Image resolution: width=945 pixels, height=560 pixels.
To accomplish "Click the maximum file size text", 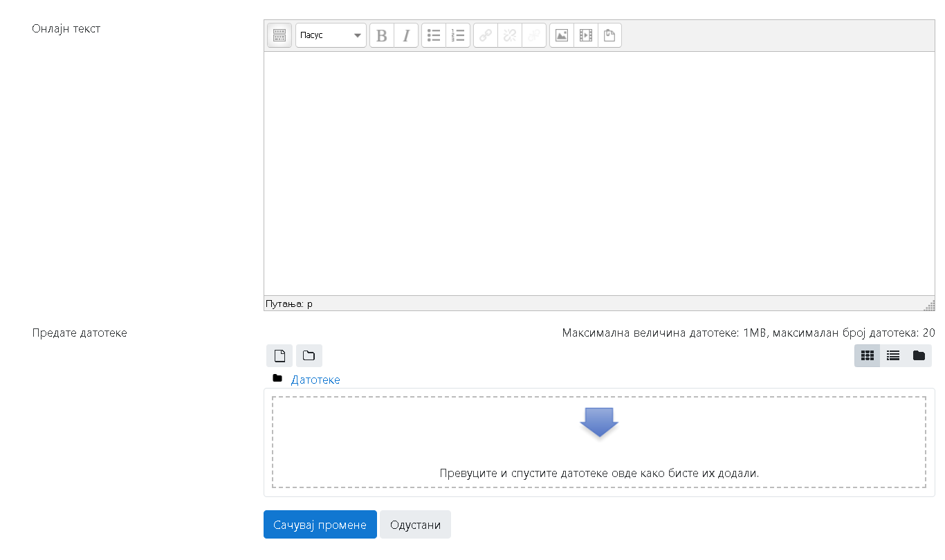I will coord(749,333).
